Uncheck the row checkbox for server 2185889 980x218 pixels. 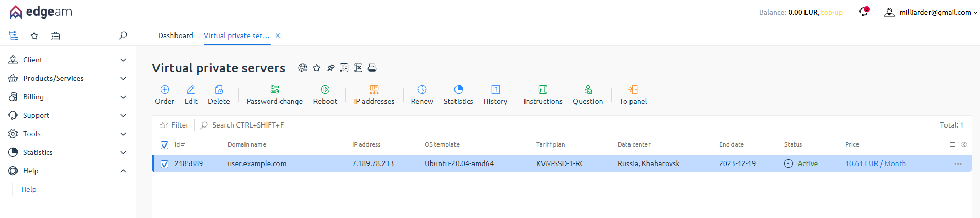coord(165,164)
